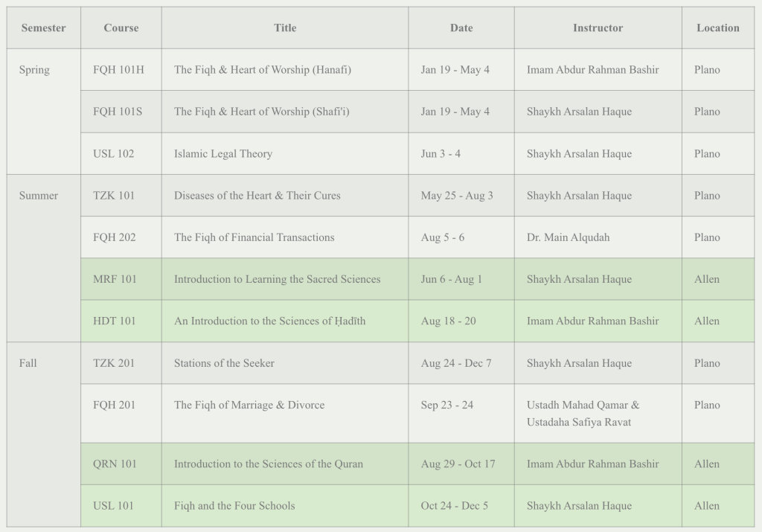Select the FQH 101S course code

pos(118,112)
